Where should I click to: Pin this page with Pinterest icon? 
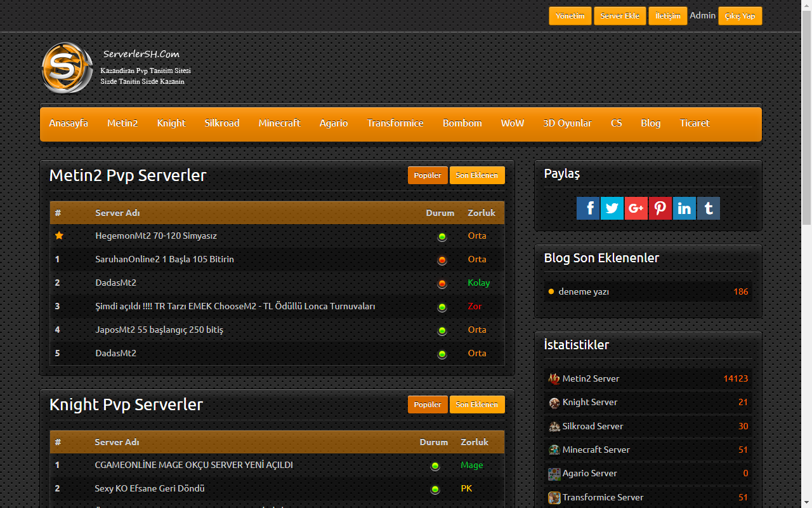(660, 208)
